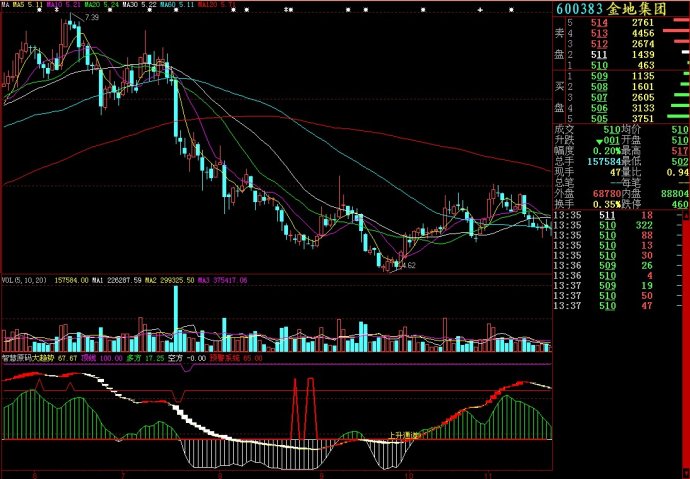The height and width of the screenshot is (479, 690).
Task: Click buy level 2 price 508
Action: (x=599, y=87)
